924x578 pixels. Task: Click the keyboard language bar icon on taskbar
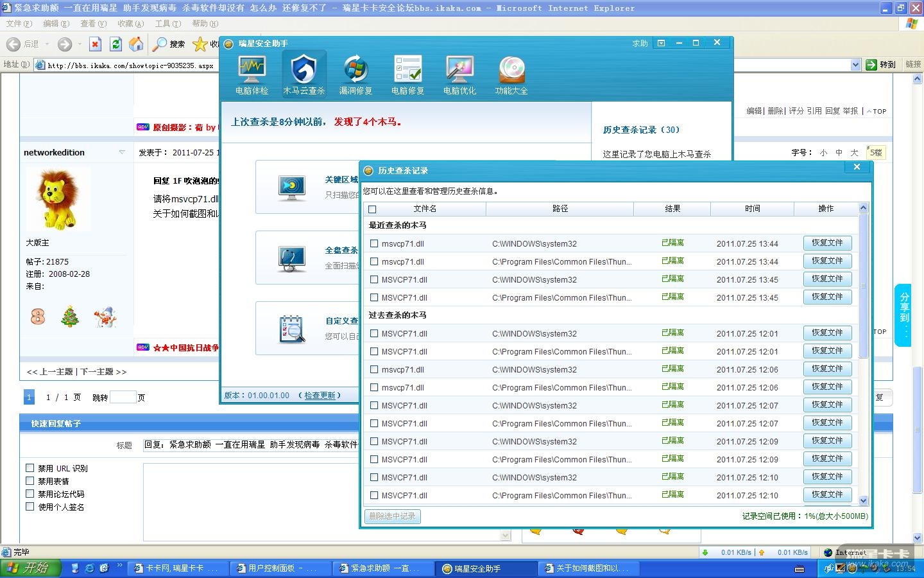[800, 569]
